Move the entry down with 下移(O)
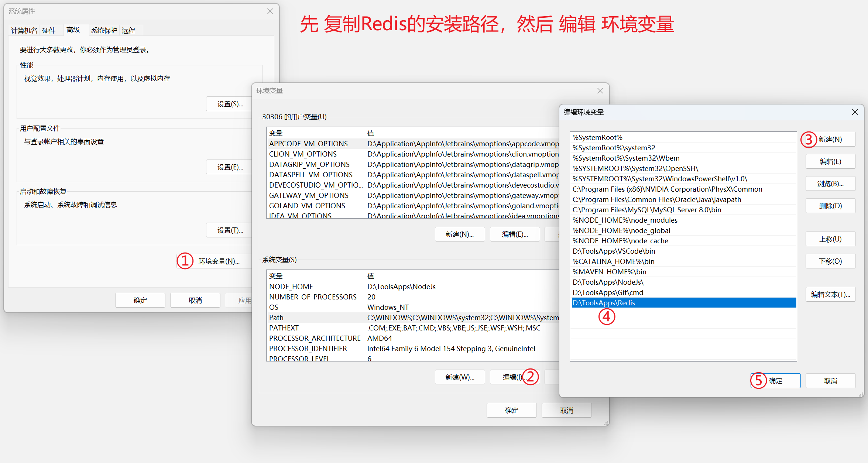This screenshot has height=463, width=868. pyautogui.click(x=830, y=261)
